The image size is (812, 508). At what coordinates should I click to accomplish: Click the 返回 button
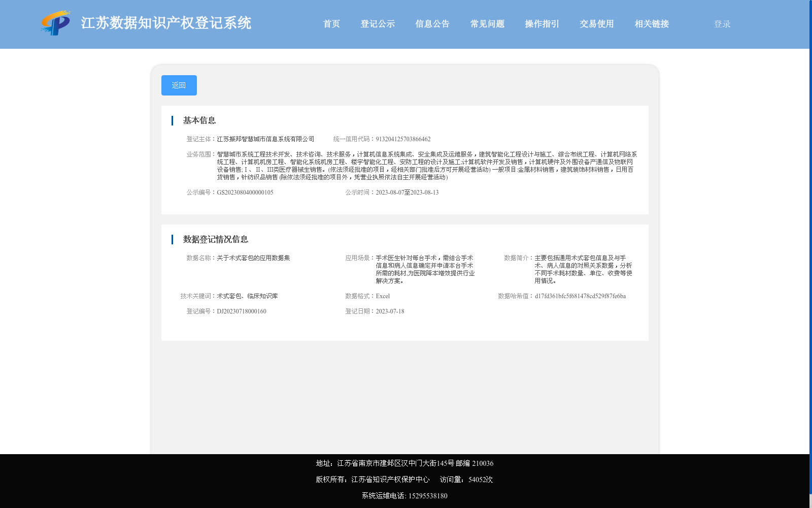click(179, 85)
